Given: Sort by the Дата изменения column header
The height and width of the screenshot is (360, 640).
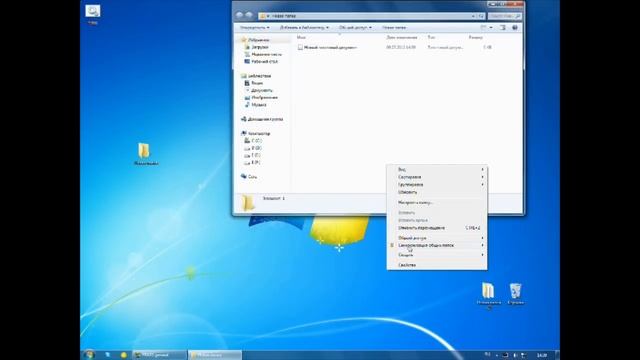Looking at the screenshot, I should point(402,37).
